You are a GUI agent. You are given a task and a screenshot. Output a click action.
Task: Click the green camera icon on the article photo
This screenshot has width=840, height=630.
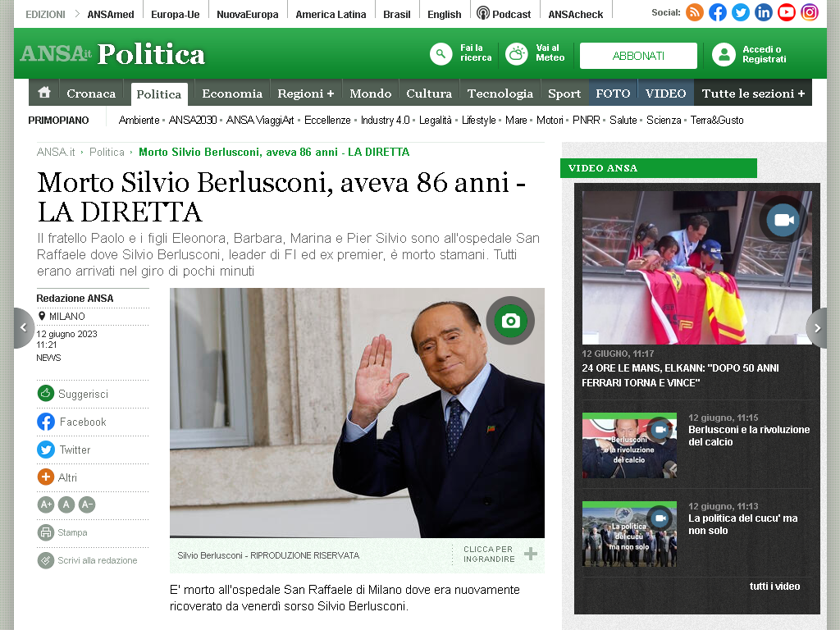pyautogui.click(x=510, y=321)
